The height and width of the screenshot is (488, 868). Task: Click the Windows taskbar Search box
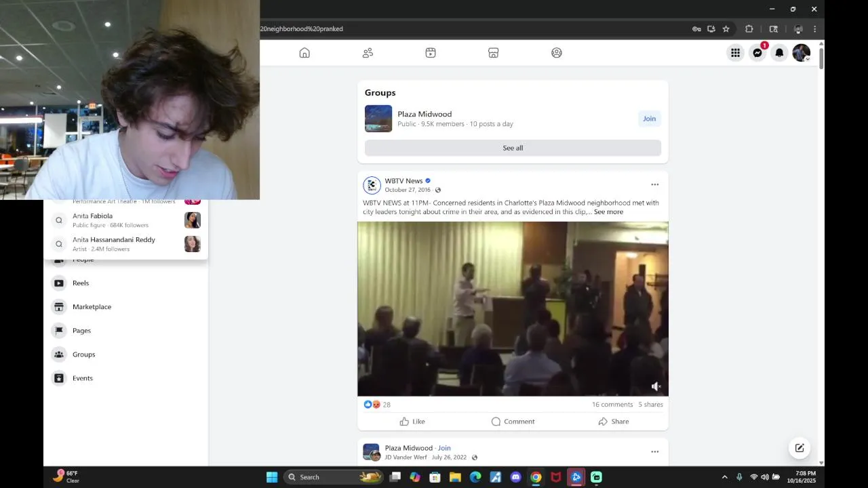pyautogui.click(x=334, y=477)
